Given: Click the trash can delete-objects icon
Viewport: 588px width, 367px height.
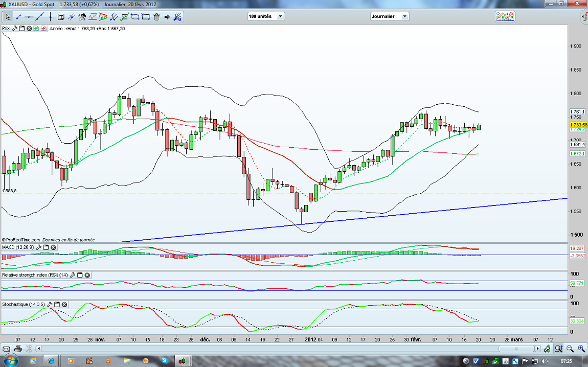Looking at the screenshot, I should (156, 17).
